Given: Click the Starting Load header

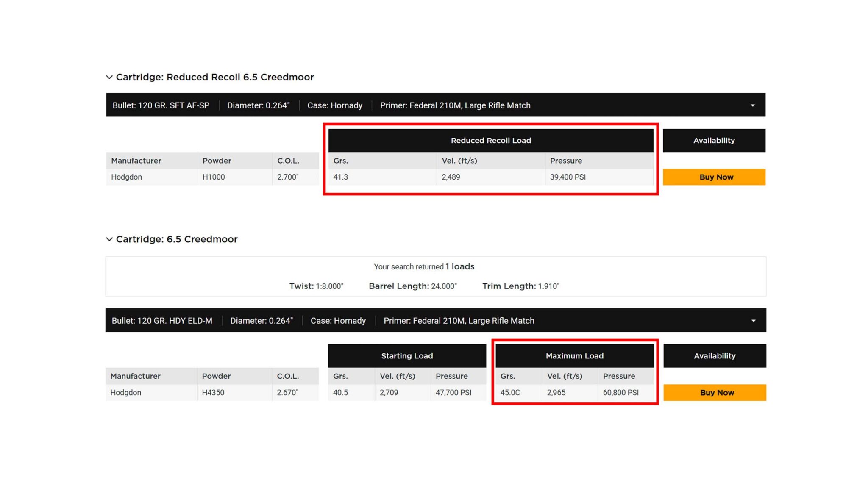Looking at the screenshot, I should pos(407,356).
